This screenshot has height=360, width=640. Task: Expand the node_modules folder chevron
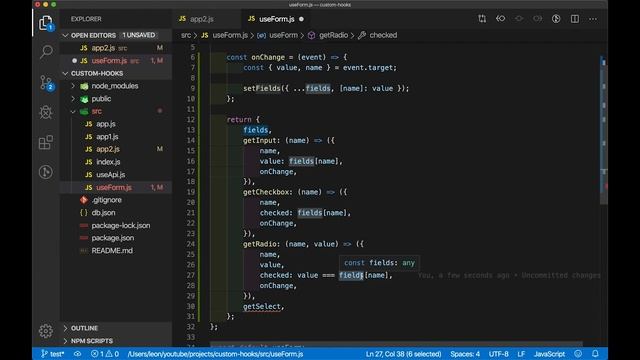point(73,86)
